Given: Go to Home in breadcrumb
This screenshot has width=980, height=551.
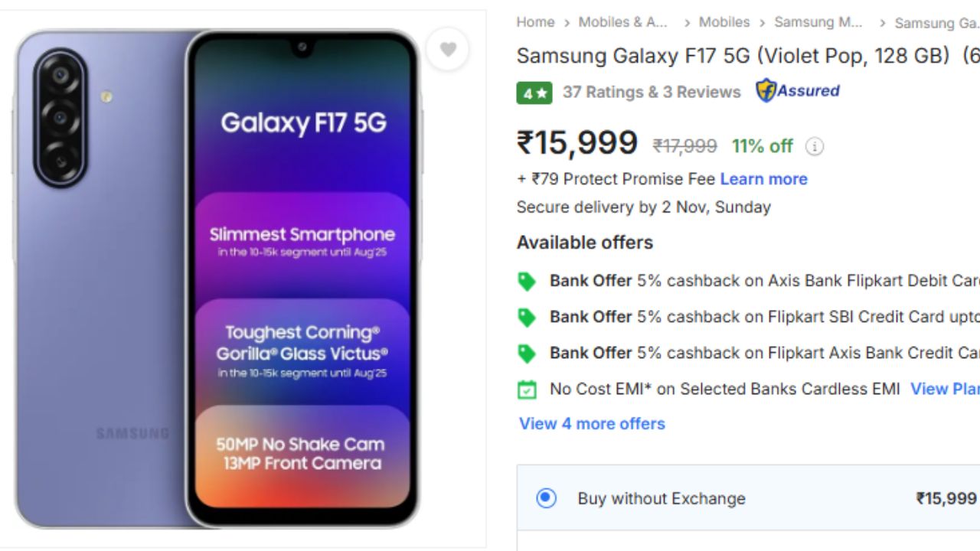Looking at the screenshot, I should click(535, 22).
